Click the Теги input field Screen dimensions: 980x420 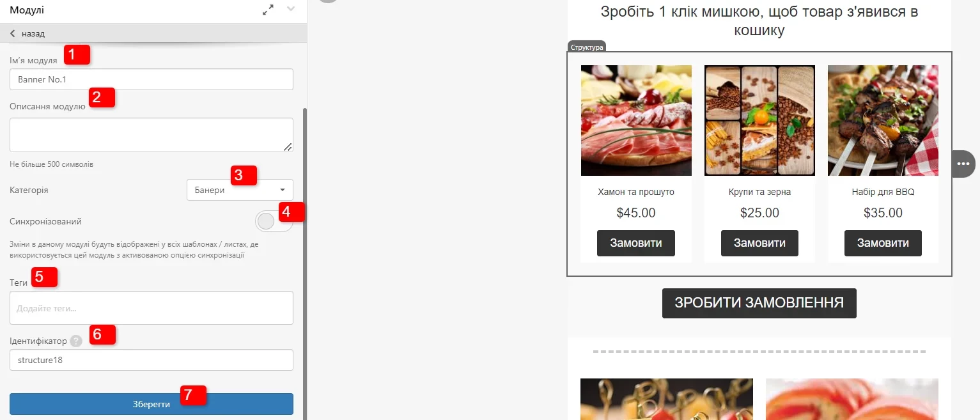coord(152,308)
